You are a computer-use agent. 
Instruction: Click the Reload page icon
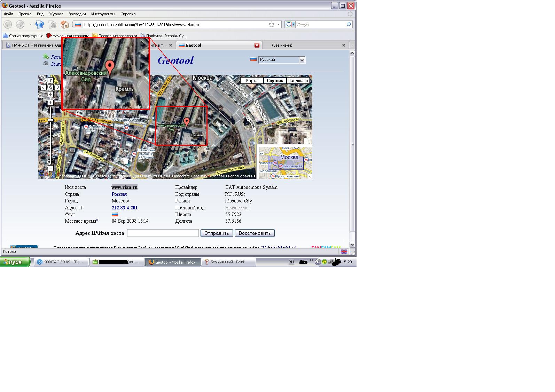(40, 24)
